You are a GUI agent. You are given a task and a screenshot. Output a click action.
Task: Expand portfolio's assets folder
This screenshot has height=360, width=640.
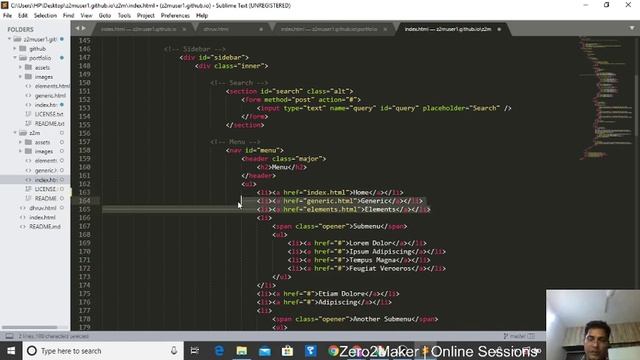(x=20, y=67)
